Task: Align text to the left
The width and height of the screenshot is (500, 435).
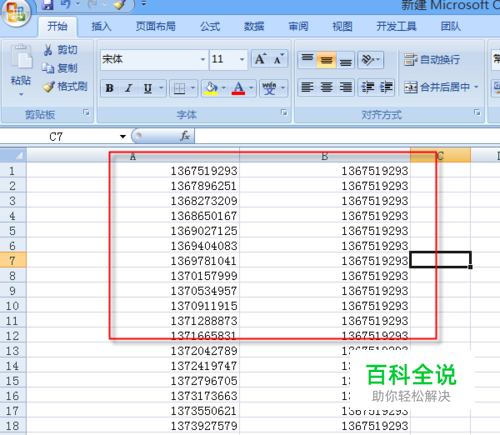Action: coord(307,87)
